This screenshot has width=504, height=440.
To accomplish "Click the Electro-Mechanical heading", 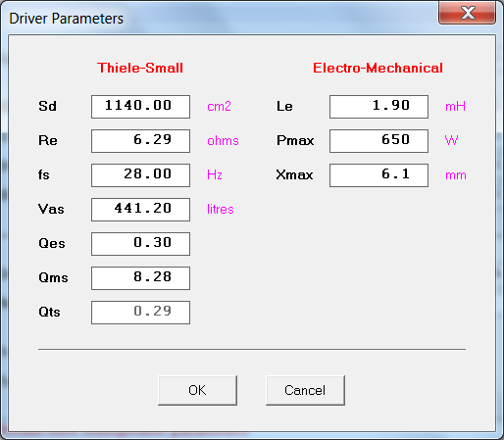I will [x=378, y=68].
